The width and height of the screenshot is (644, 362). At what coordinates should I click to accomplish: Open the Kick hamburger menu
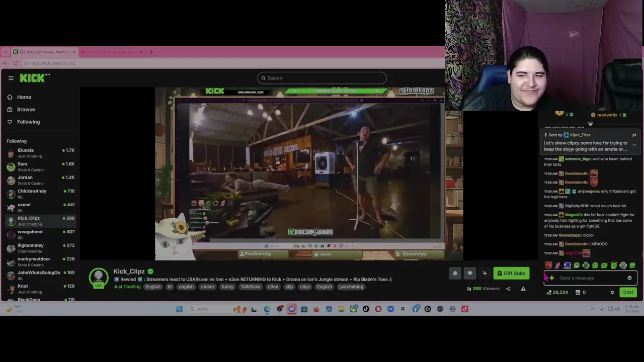tap(11, 78)
